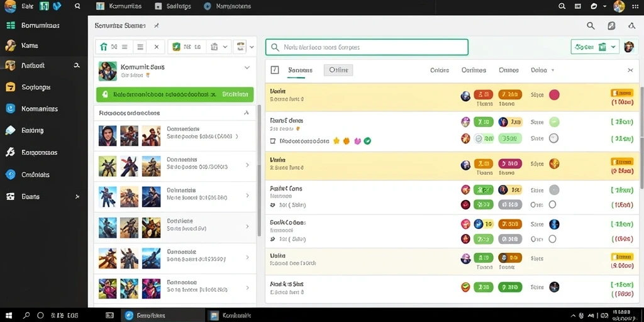This screenshot has width=644, height=322.
Task: Click the green grid icon atop the sidebar
Action: (10, 25)
